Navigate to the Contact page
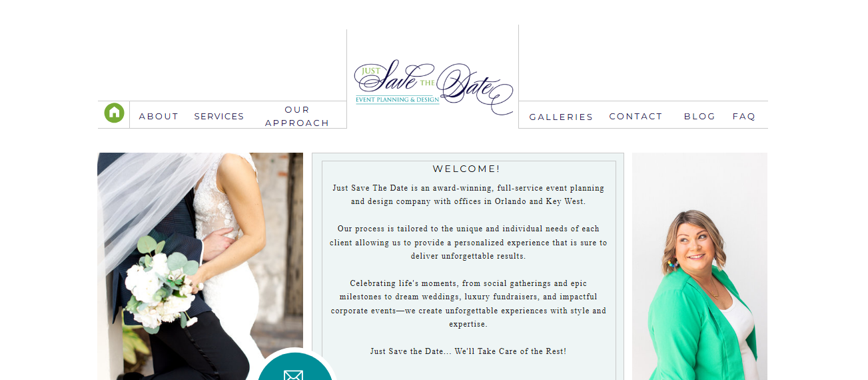Screen dimensions: 868x380 [x=636, y=116]
